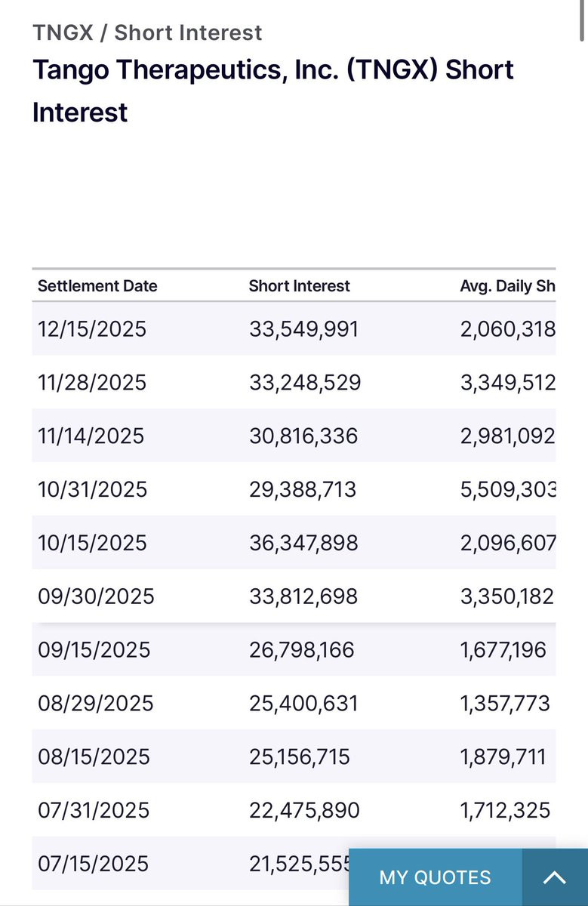The width and height of the screenshot is (588, 906).
Task: Click the Avg. Daily Share column header
Action: tap(507, 286)
